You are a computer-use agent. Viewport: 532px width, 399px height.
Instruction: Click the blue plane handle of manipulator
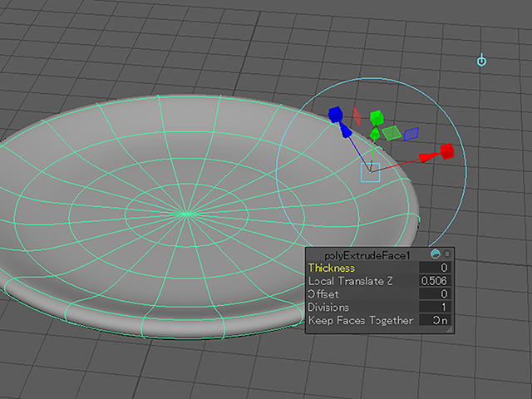tap(411, 134)
